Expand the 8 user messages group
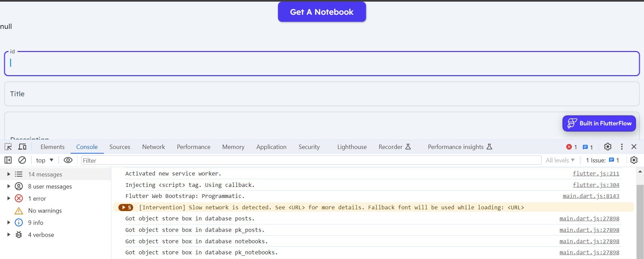This screenshot has width=644, height=259. point(9,187)
